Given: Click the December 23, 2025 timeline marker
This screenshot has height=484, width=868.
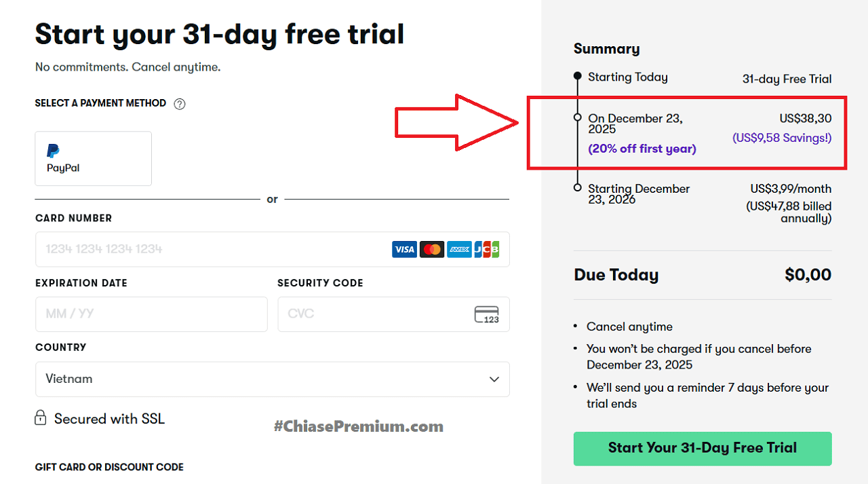Looking at the screenshot, I should (x=577, y=117).
